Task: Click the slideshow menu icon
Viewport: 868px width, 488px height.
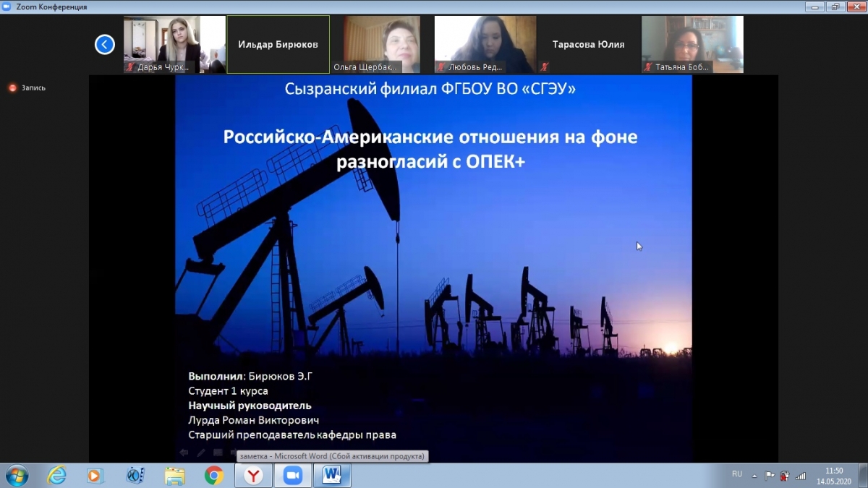Action: coord(218,453)
